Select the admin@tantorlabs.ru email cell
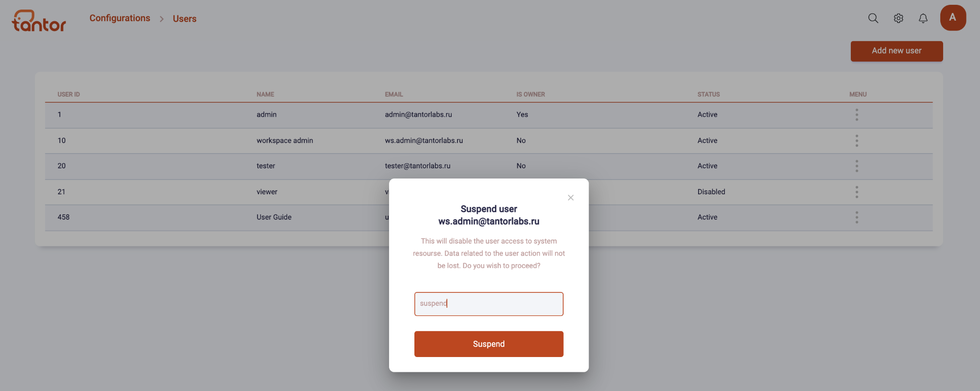The image size is (980, 391). 418,115
